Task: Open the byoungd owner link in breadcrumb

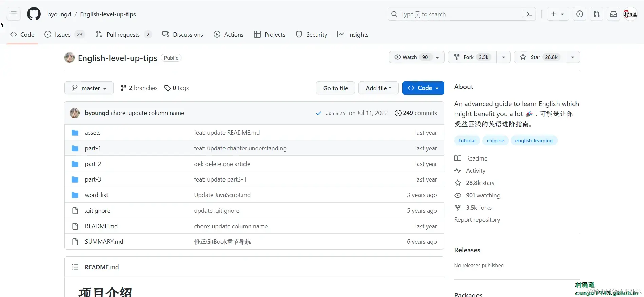Action: (59, 14)
